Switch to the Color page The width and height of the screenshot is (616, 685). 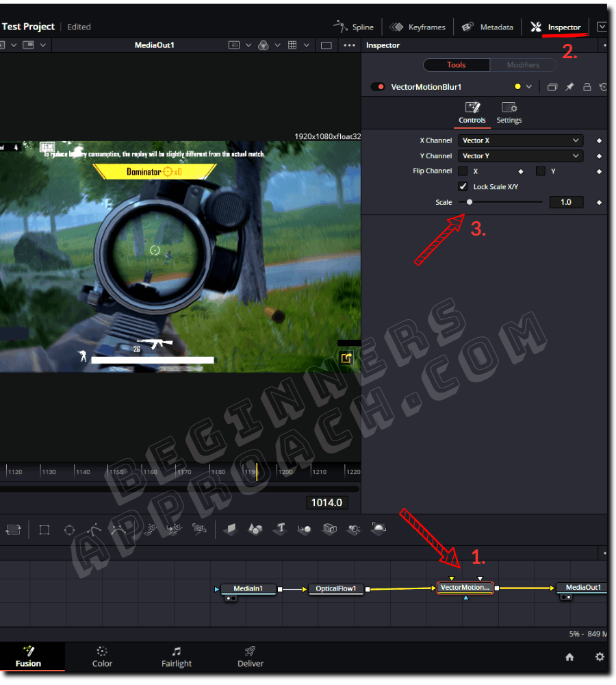coord(102,657)
